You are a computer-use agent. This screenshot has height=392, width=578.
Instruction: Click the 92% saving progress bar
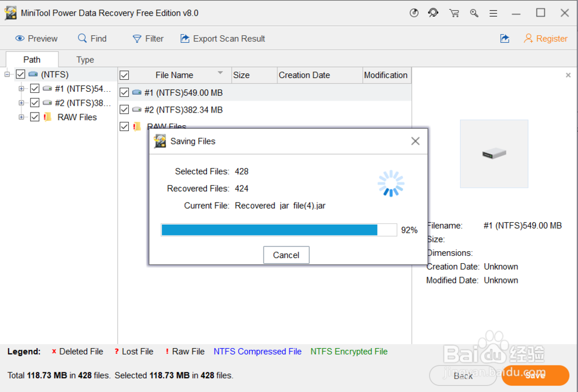click(x=279, y=230)
